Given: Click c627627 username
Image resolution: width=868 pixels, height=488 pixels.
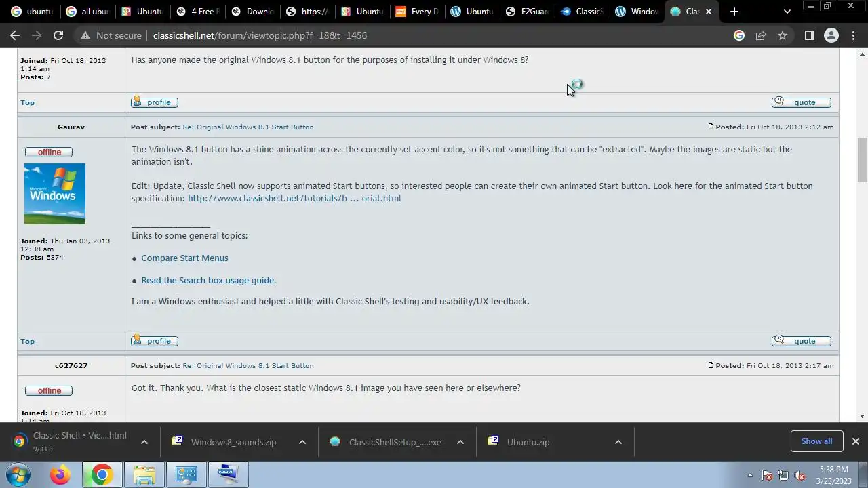Looking at the screenshot, I should coord(71,365).
